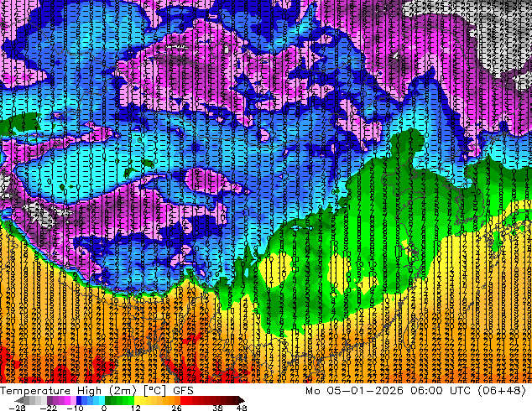Image resolution: width=532 pixels, height=411 pixels.
Task: Click the dark maroon end of the color bar
Action: point(241,400)
